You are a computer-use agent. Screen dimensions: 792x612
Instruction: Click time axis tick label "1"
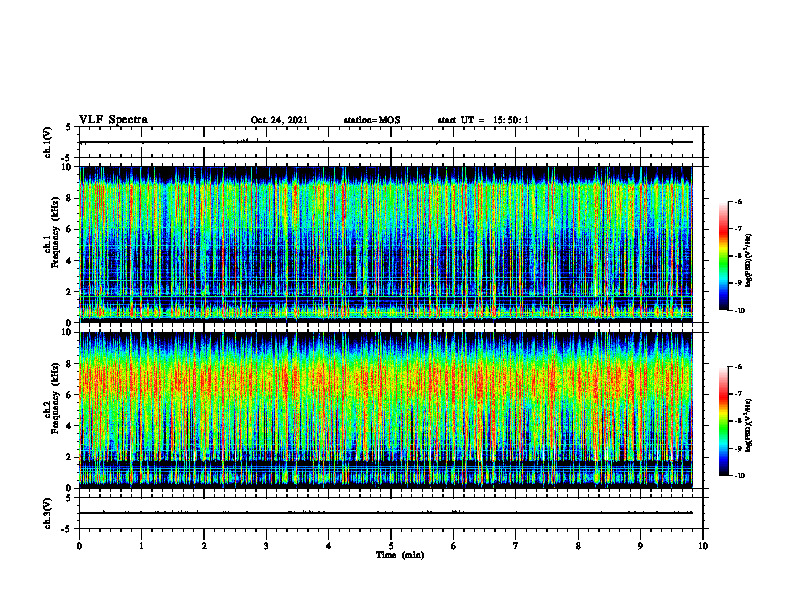[141, 546]
